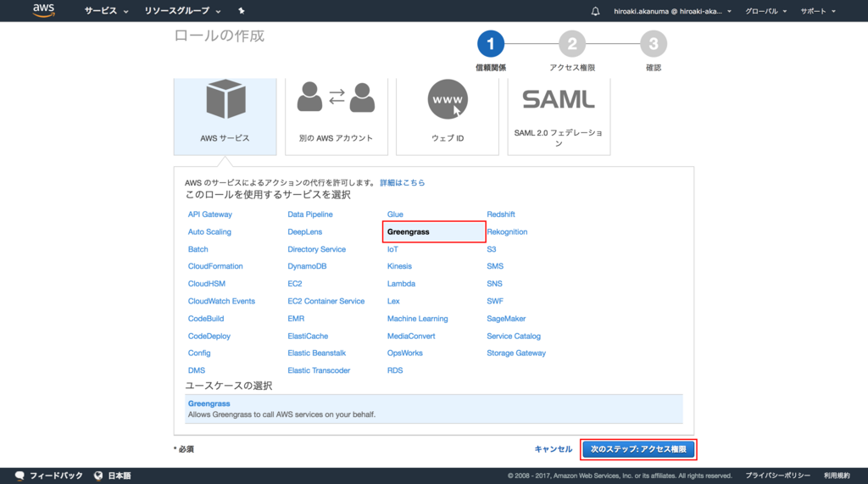The width and height of the screenshot is (868, 484).
Task: Choose Lambda service
Action: tap(401, 283)
